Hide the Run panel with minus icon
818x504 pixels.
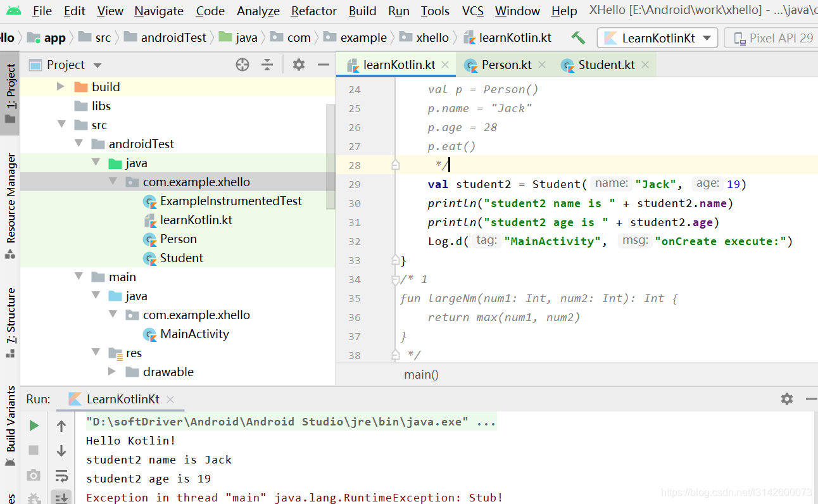click(812, 399)
